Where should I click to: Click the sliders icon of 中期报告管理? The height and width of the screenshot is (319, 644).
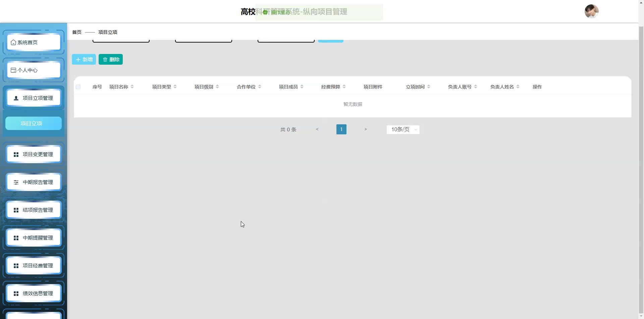[x=16, y=182]
